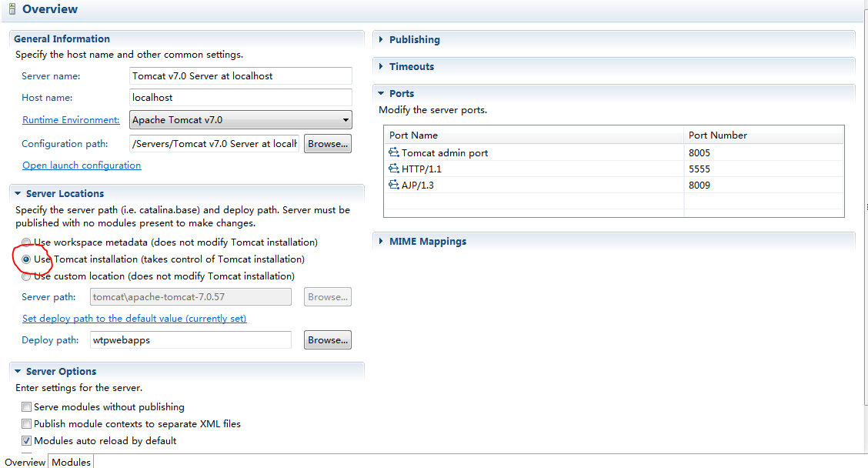868x468 pixels.
Task: Expand the Publishing section
Action: pos(381,39)
